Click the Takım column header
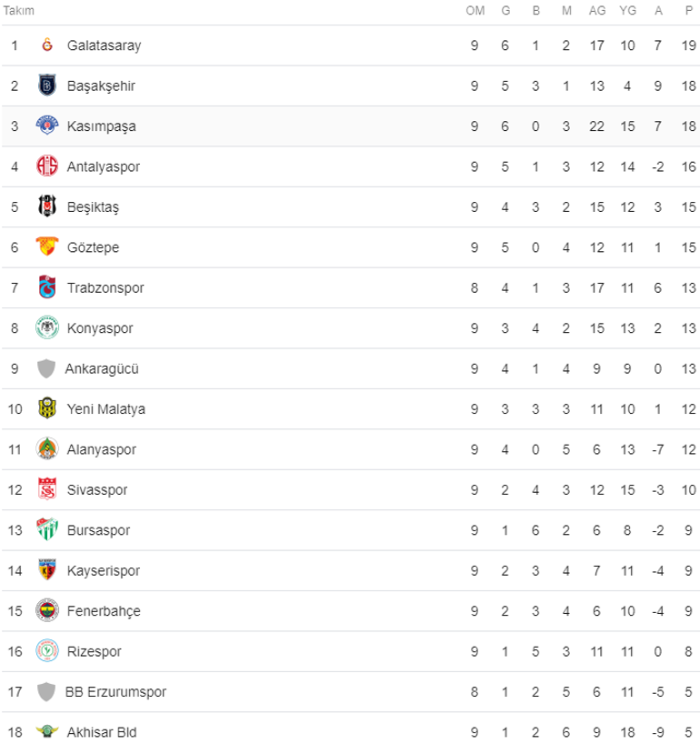Screen dimensions: 700x744 pyautogui.click(x=19, y=11)
